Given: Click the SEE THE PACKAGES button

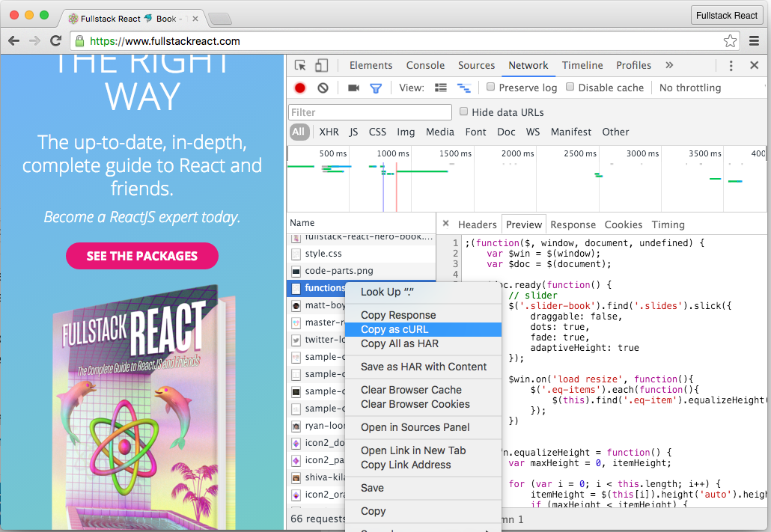Looking at the screenshot, I should coord(142,256).
